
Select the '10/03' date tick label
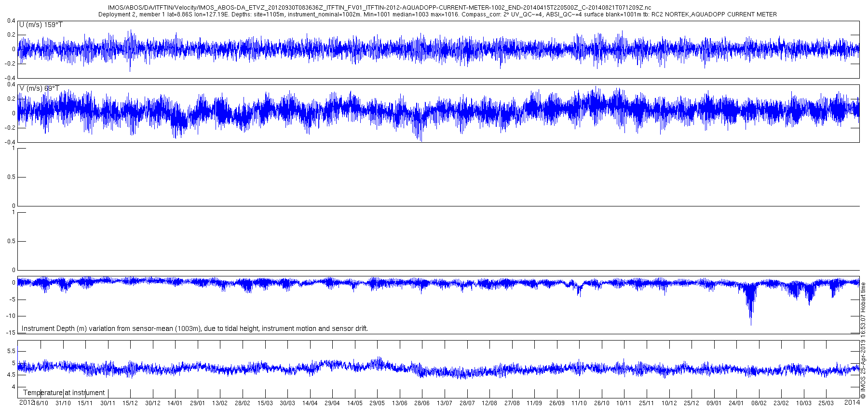(803, 403)
